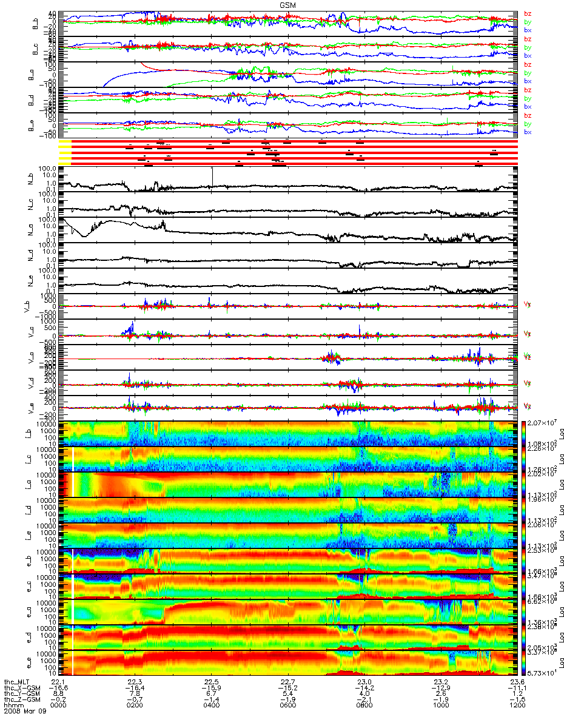Click the red bz legend of B_b panel

528,13
